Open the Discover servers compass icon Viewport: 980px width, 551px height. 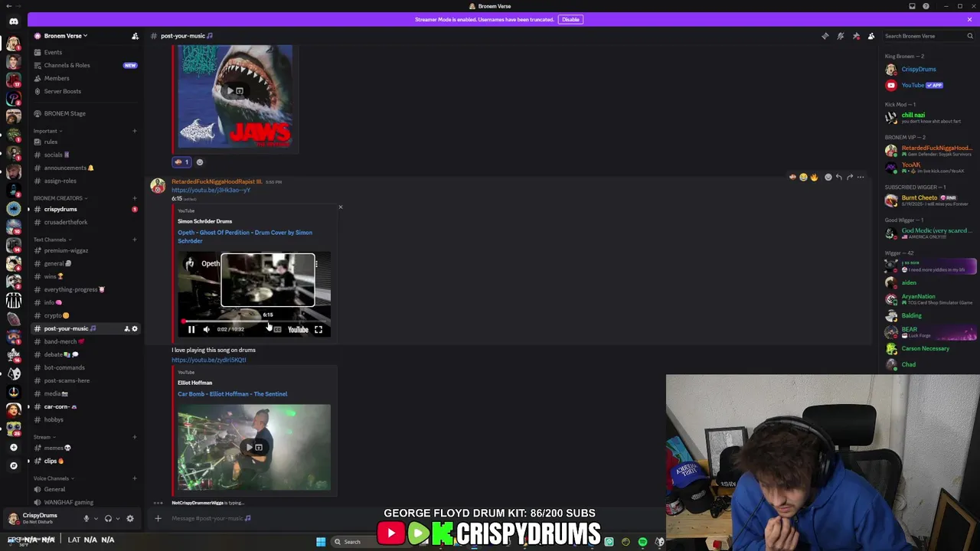tap(13, 465)
